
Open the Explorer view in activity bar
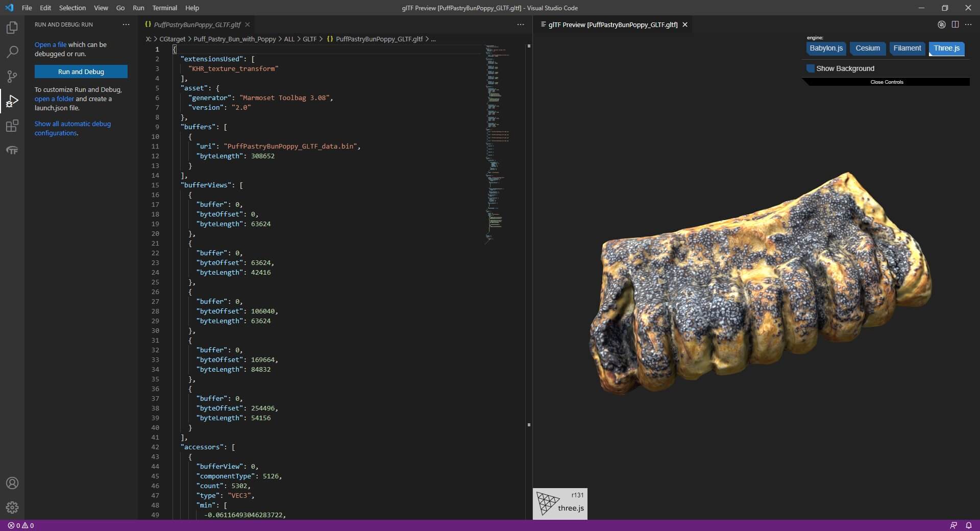coord(12,28)
